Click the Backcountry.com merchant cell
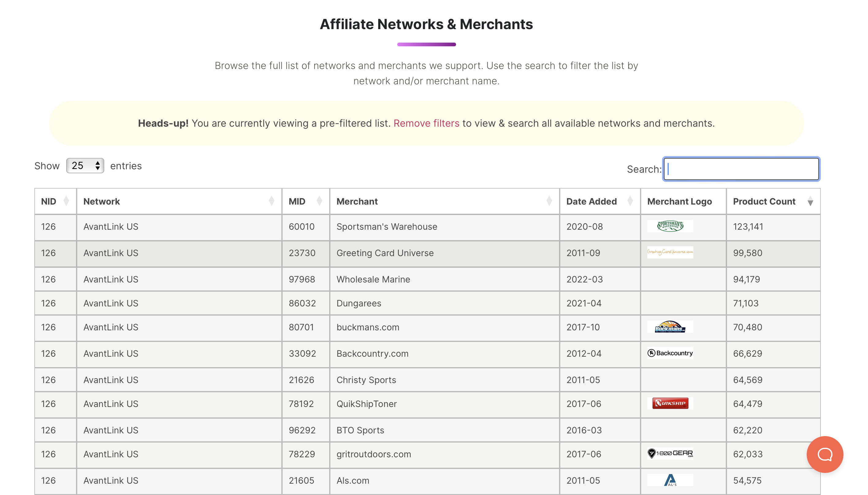 pyautogui.click(x=444, y=354)
